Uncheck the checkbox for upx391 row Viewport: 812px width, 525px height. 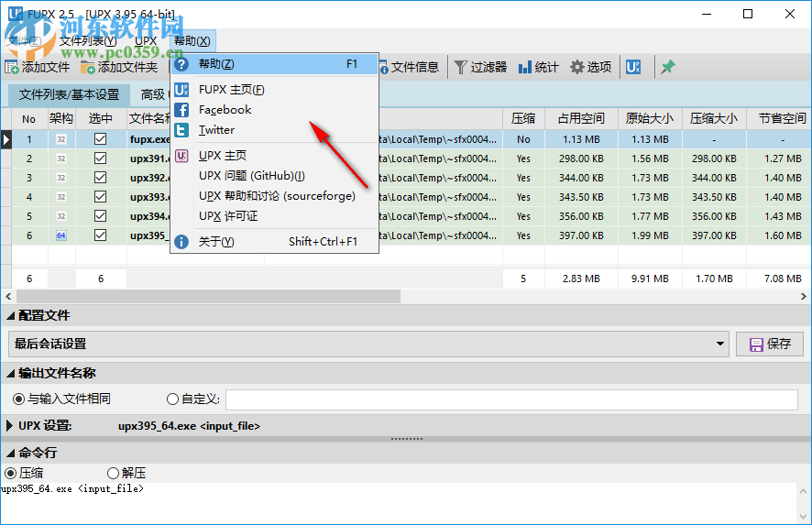101,158
